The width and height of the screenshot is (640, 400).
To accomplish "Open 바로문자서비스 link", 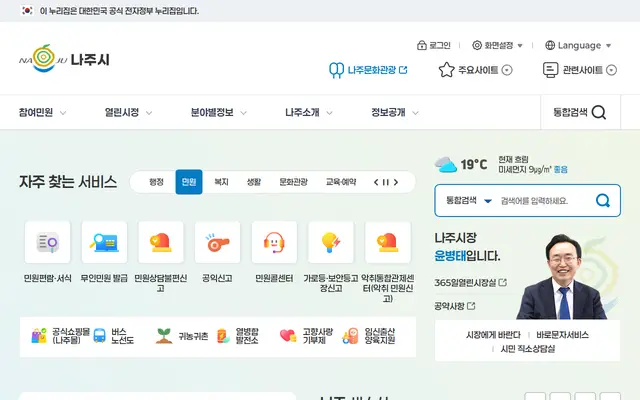I will pos(562,335).
